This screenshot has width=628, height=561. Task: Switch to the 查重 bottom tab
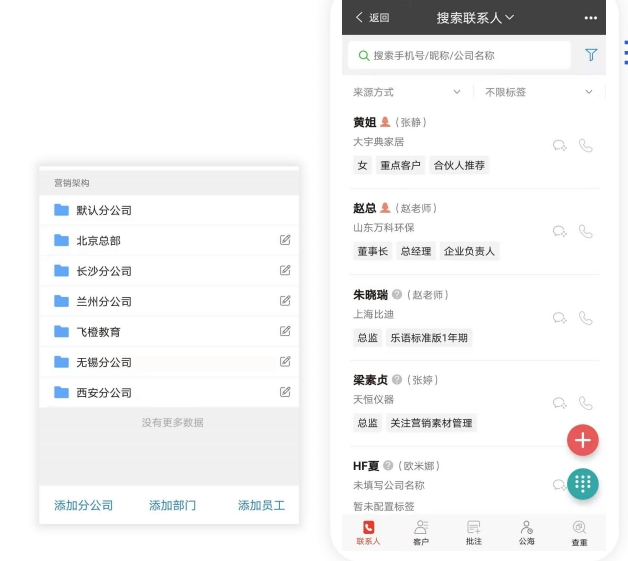tap(579, 533)
